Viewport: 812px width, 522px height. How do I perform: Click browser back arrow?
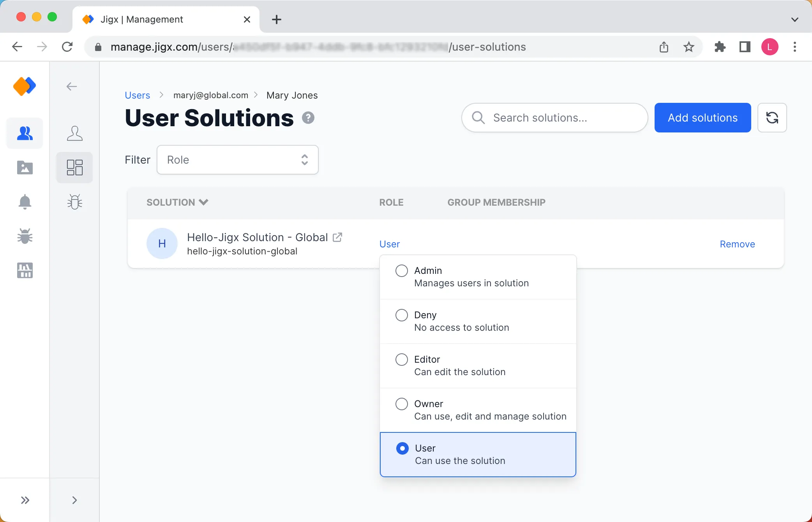click(17, 47)
